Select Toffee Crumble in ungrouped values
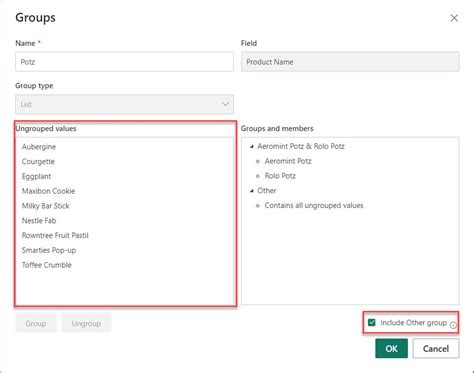The image size is (474, 373). [x=47, y=265]
